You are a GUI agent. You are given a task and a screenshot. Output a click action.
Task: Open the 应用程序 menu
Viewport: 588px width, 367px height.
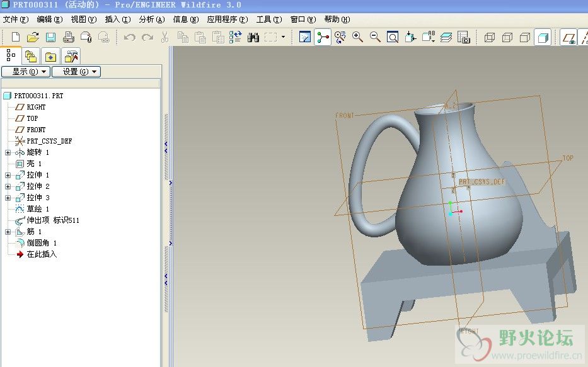click(228, 20)
